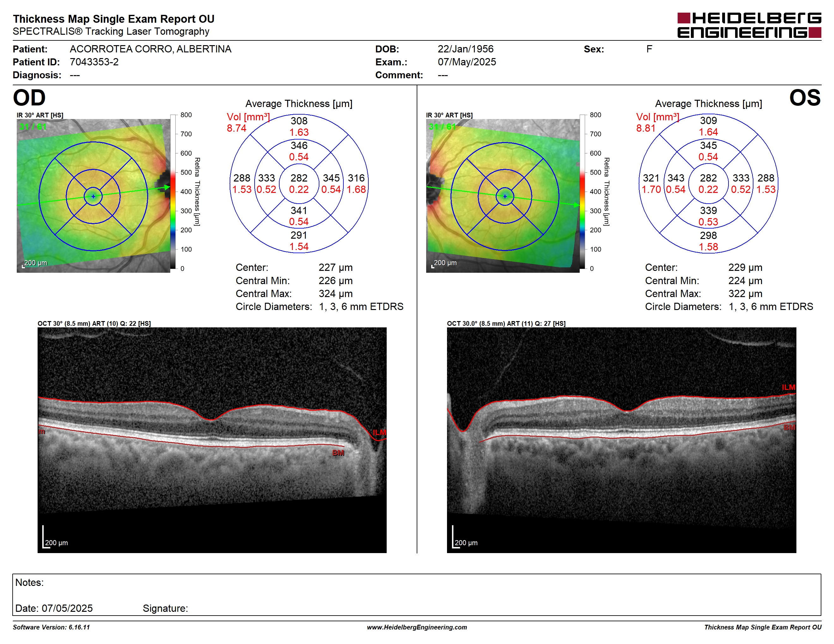Click OS inner inferior thickness '339'
Viewport: 834px width, 644px height.
tap(708, 211)
